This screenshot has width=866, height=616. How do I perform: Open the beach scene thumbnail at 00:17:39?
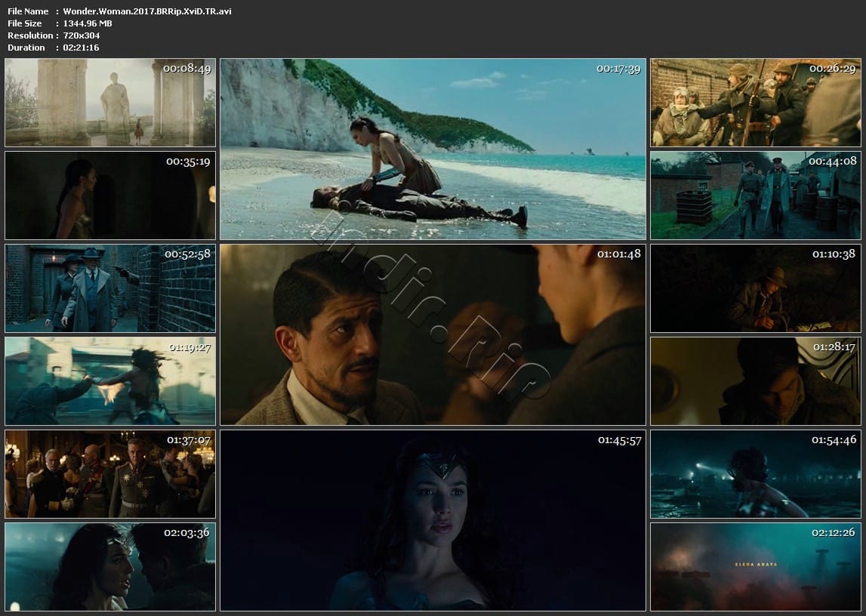[433, 149]
